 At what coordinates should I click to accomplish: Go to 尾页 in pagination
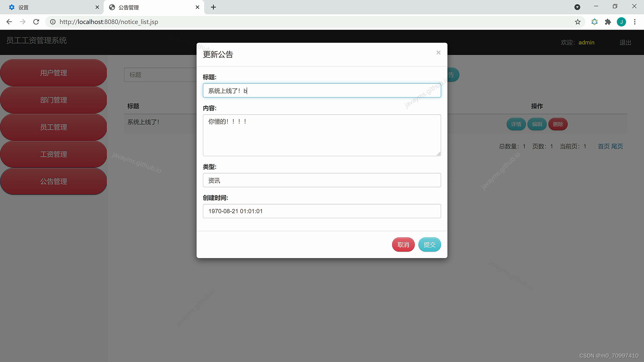click(617, 146)
